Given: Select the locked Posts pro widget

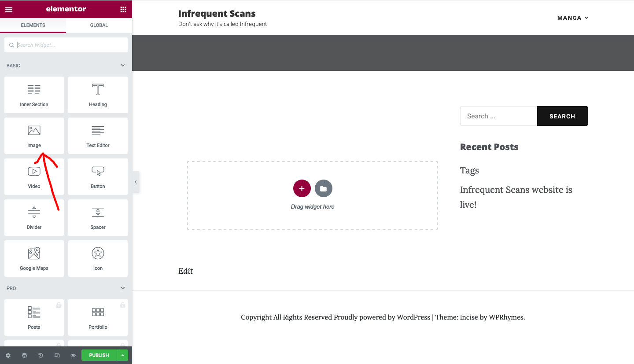Looking at the screenshot, I should [x=34, y=317].
